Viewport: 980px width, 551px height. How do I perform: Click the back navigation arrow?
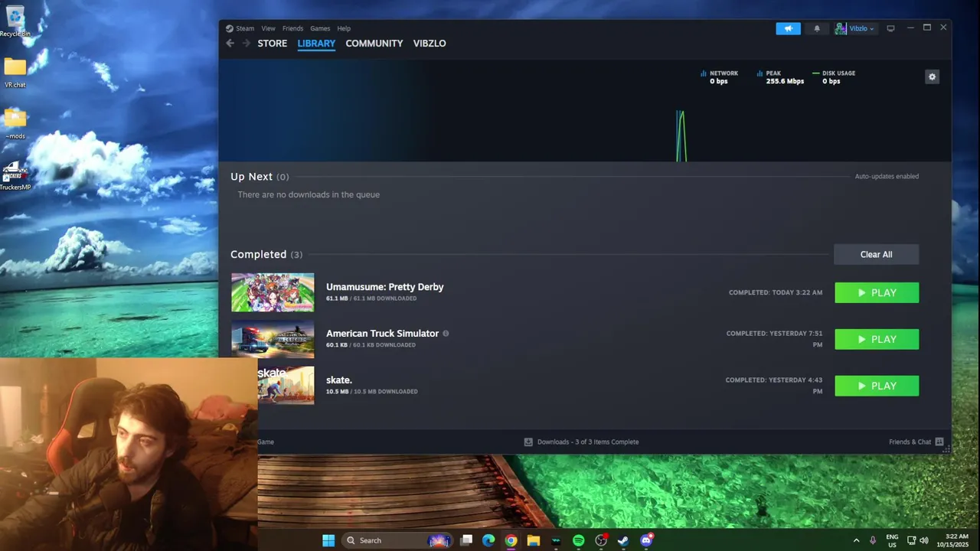pos(230,44)
